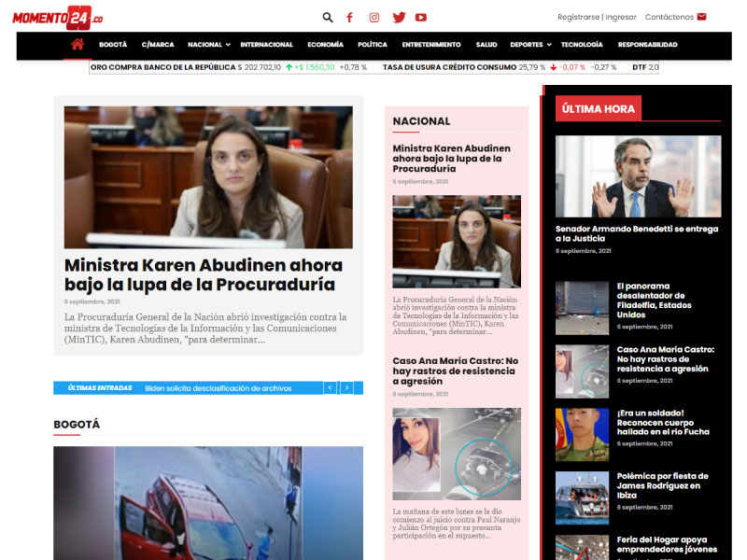Viewport: 747px width, 560px height.
Task: Click Nacional column Karen Abudinen thumbnail
Action: point(457,242)
